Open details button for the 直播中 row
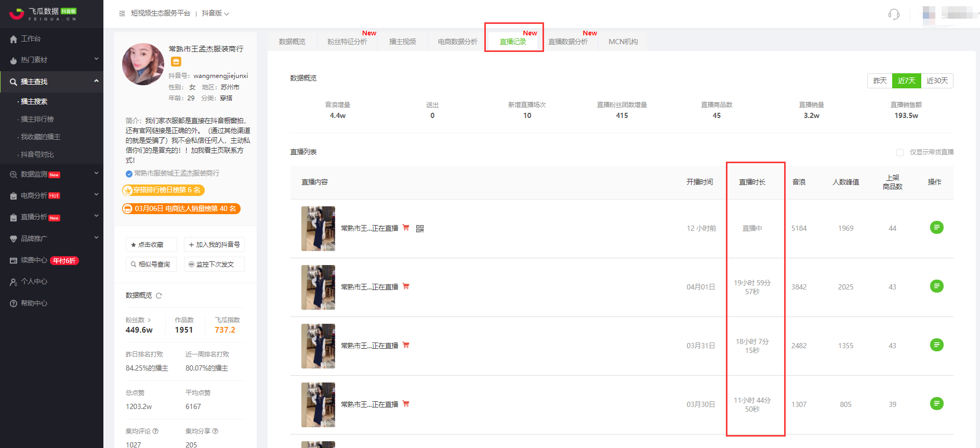Screen dimensions: 980x448 point(936,228)
